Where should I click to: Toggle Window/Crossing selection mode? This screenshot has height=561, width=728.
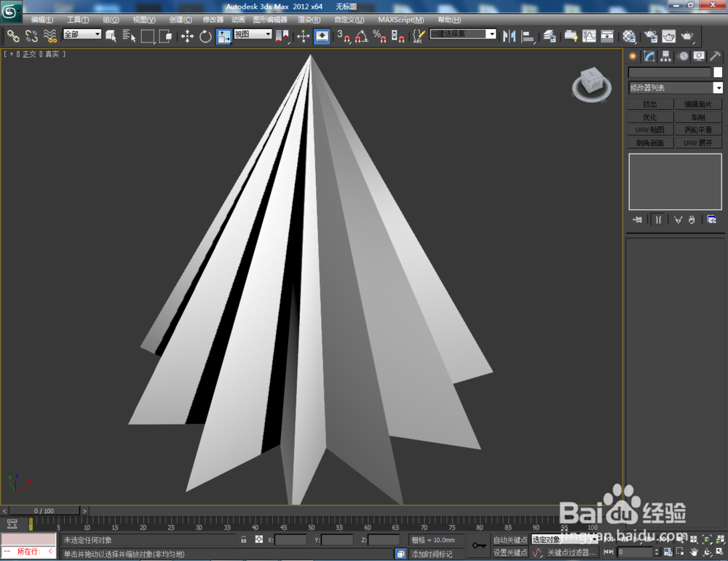point(166,36)
